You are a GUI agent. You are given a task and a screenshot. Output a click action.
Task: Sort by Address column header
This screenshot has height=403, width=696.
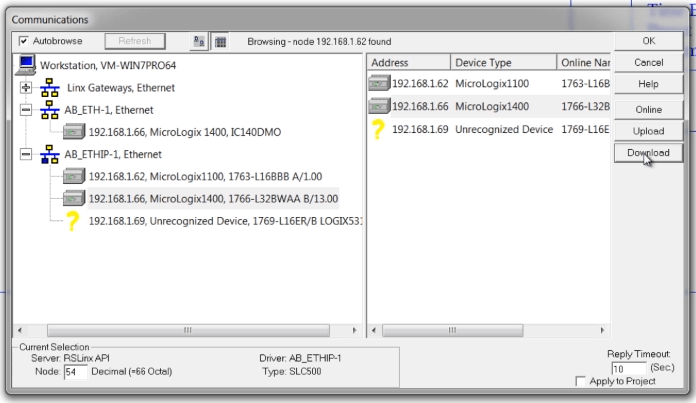(409, 63)
